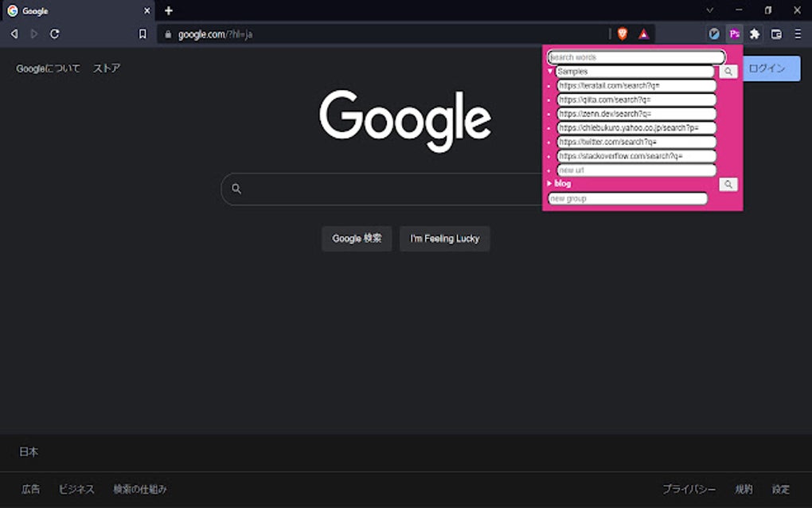Click the I'm Feeling Lucky button
The image size is (812, 508).
pyautogui.click(x=444, y=238)
